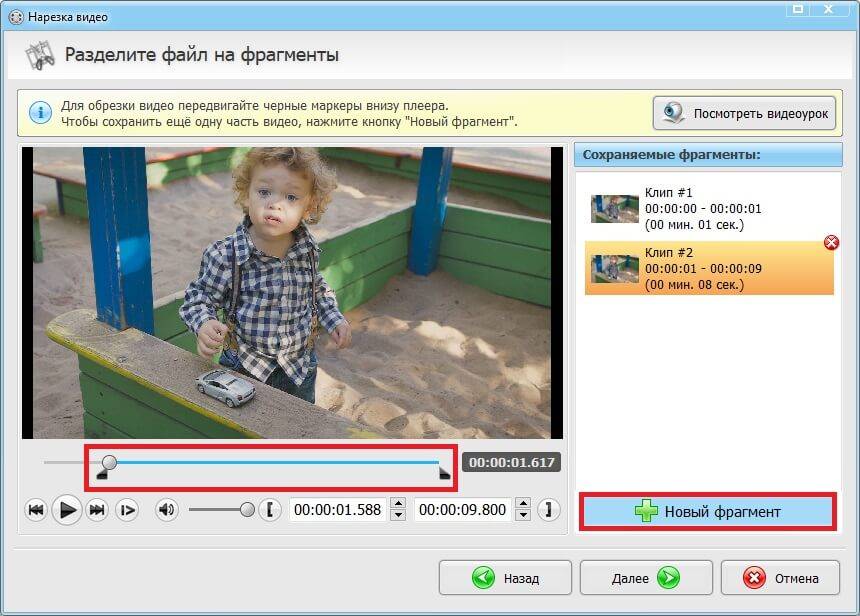This screenshot has width=860, height=616.
Task: Set start marker with left bracket button
Action: point(269,511)
